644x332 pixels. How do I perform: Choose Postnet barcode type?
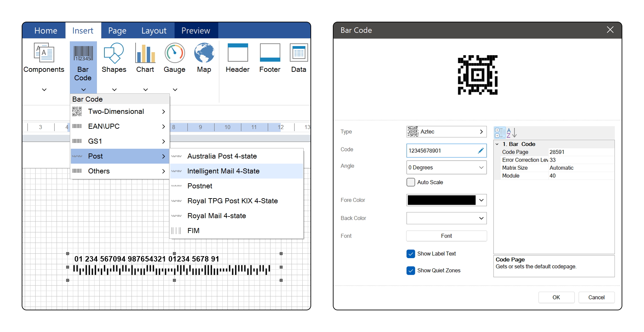pyautogui.click(x=236, y=186)
